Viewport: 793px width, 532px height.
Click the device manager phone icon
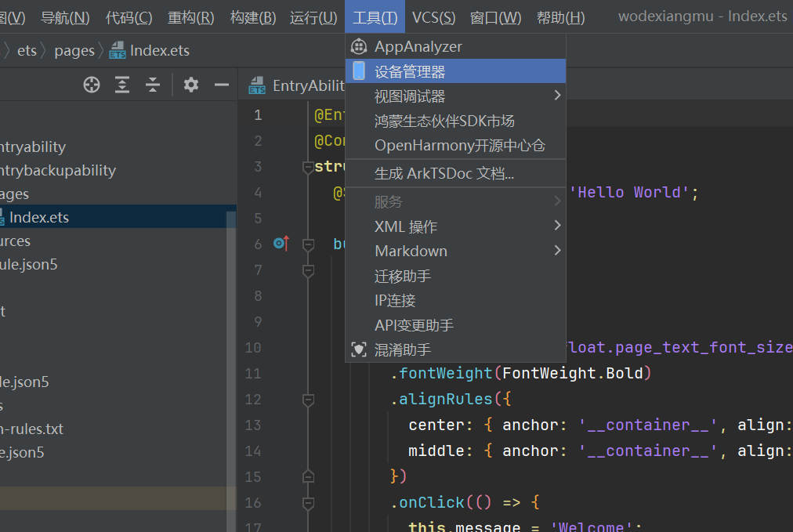[x=359, y=71]
